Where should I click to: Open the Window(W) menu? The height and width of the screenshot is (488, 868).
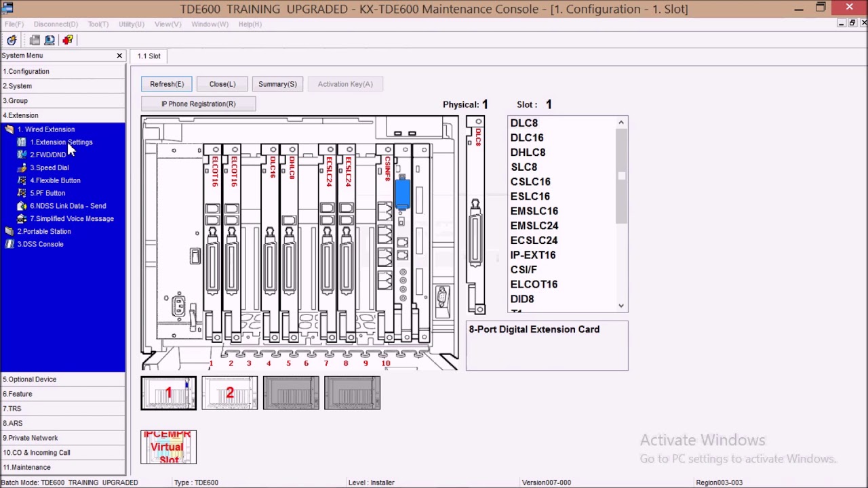tap(210, 24)
